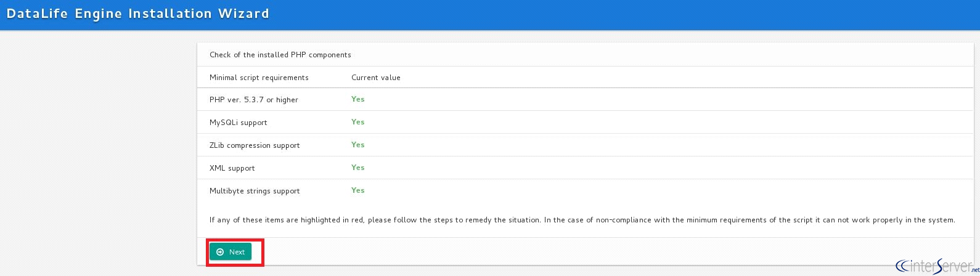Click the highlighted-in-red remedy notice paragraph
980x276 pixels.
pyautogui.click(x=582, y=220)
